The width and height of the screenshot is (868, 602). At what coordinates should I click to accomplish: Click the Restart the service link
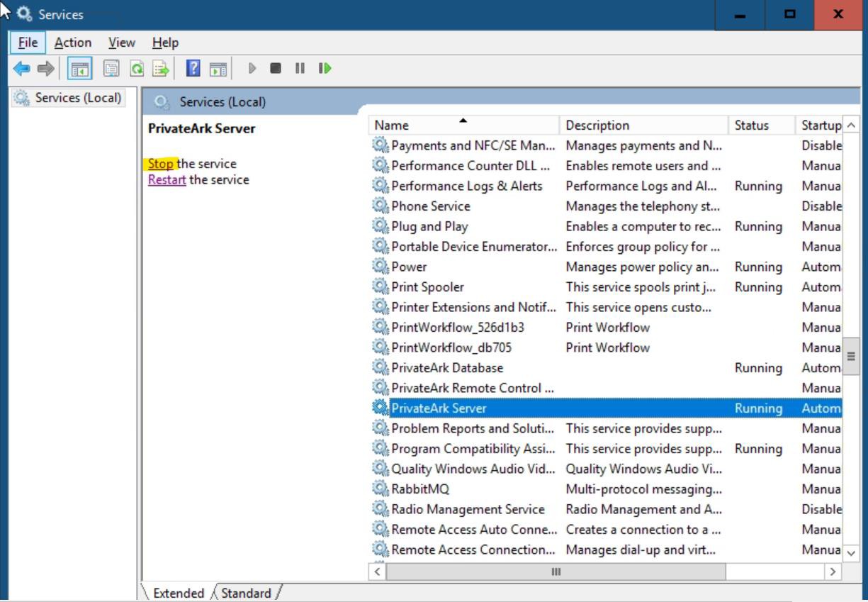pos(167,180)
